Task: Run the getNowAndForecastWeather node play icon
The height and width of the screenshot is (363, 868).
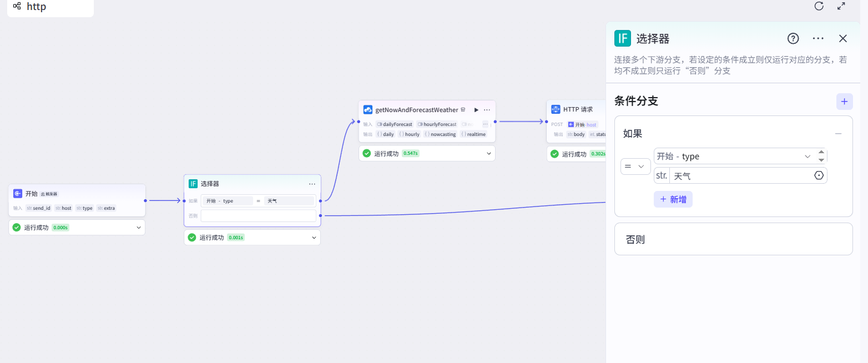Action: click(x=476, y=110)
